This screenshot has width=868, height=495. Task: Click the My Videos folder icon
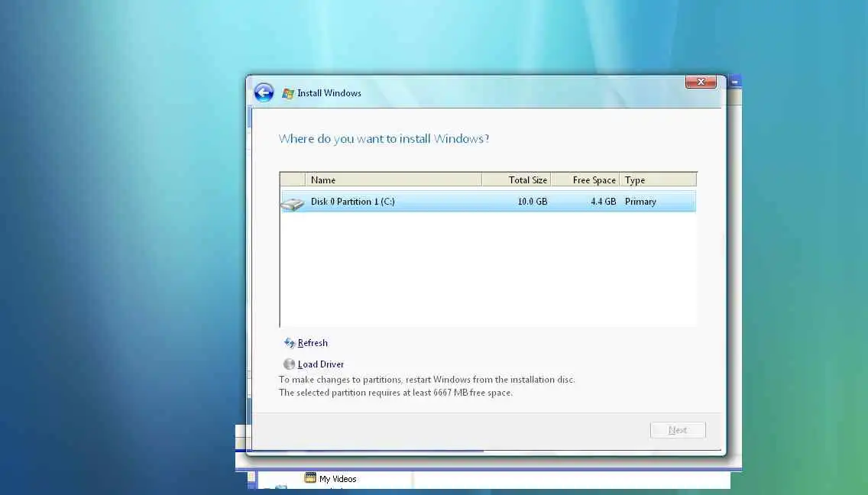coord(310,478)
